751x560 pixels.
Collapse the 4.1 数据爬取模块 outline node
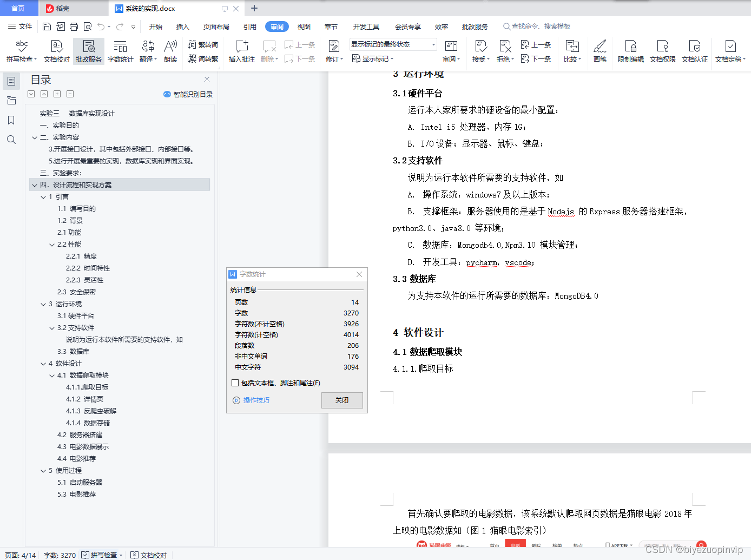52,375
